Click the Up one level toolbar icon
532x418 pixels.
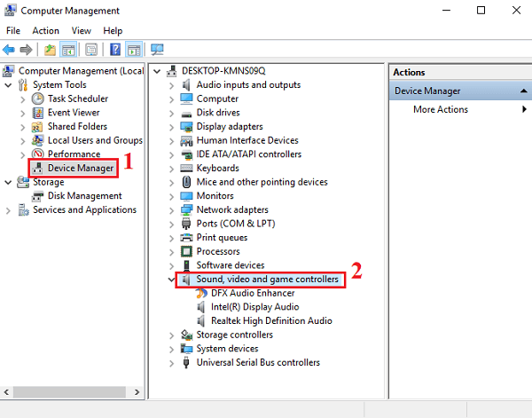click(50, 50)
